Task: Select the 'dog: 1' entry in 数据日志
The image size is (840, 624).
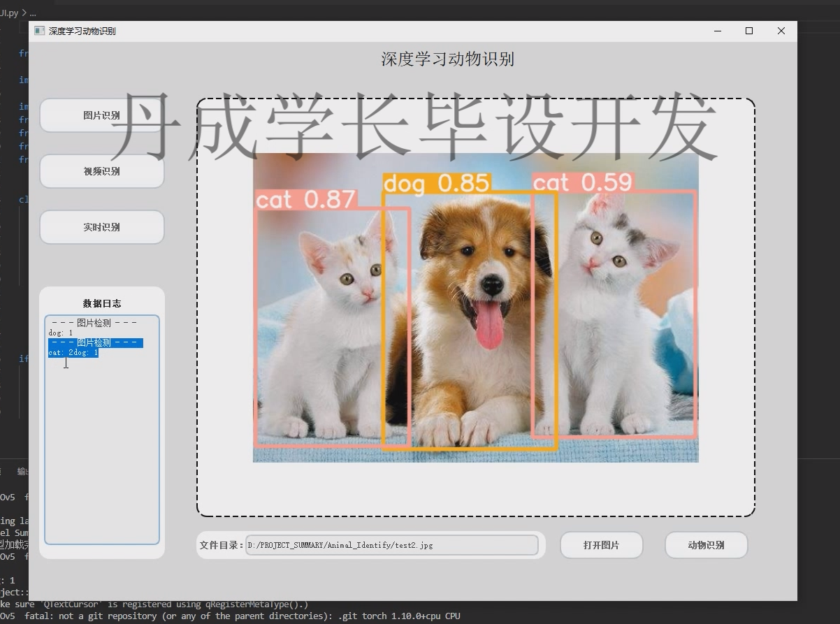Action: click(59, 332)
